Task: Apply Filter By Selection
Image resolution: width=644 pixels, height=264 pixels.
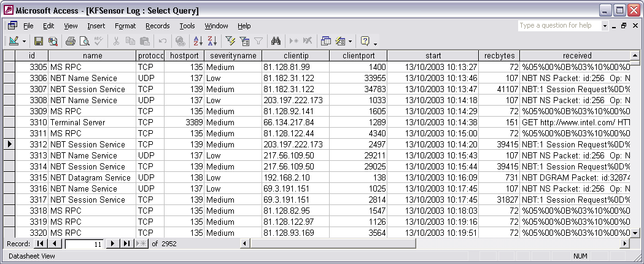Action: coord(230,41)
